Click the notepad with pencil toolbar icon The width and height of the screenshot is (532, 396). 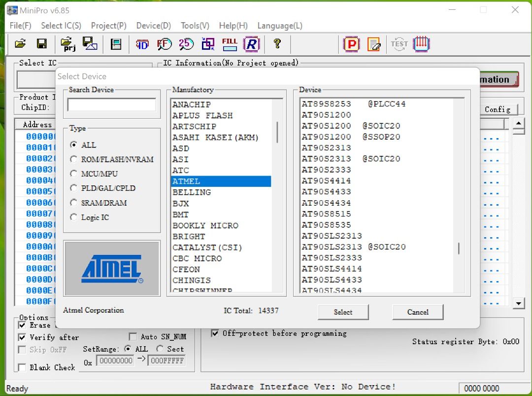(x=373, y=44)
